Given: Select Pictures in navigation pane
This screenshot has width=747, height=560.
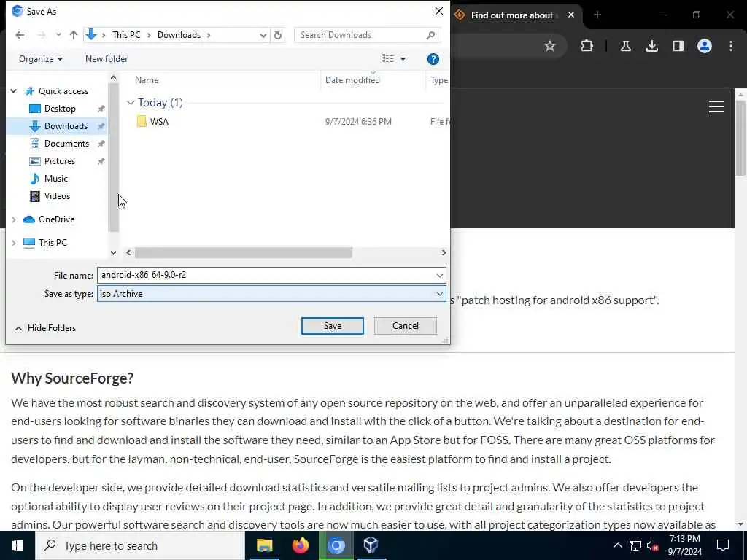Looking at the screenshot, I should click(60, 161).
